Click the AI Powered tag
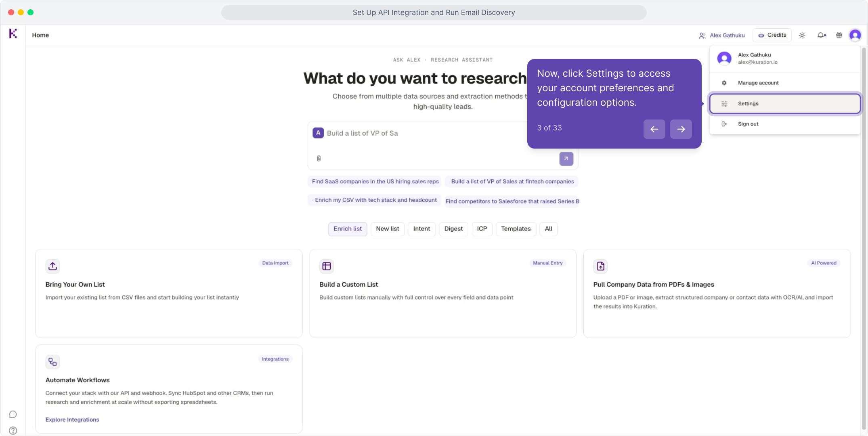The width and height of the screenshot is (868, 436). point(824,263)
